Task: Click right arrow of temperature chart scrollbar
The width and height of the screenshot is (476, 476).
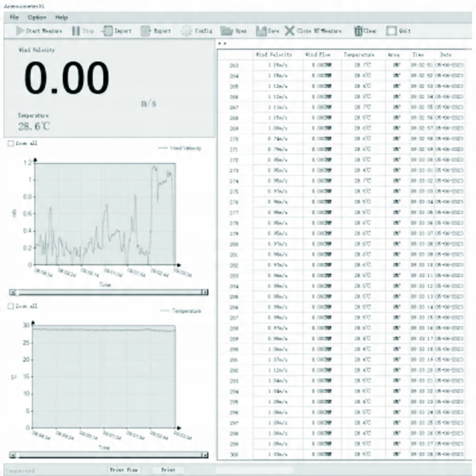Action: click(205, 455)
